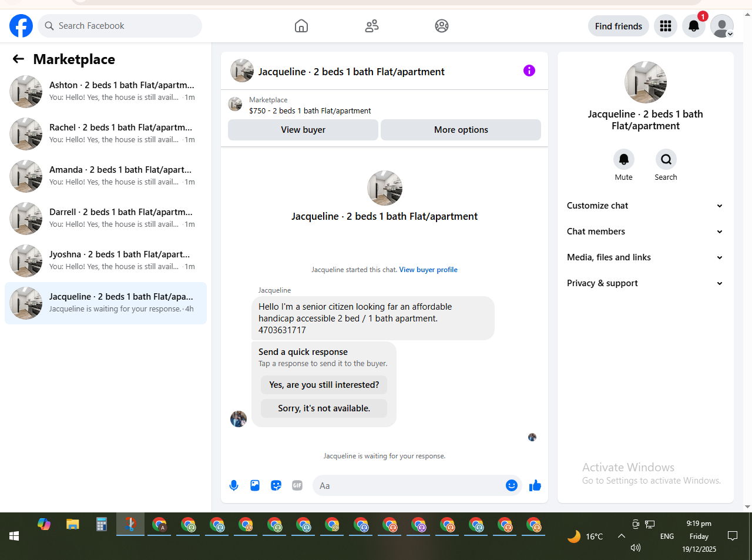The image size is (752, 560).
Task: Open the ENG language indicator
Action: pos(667,536)
